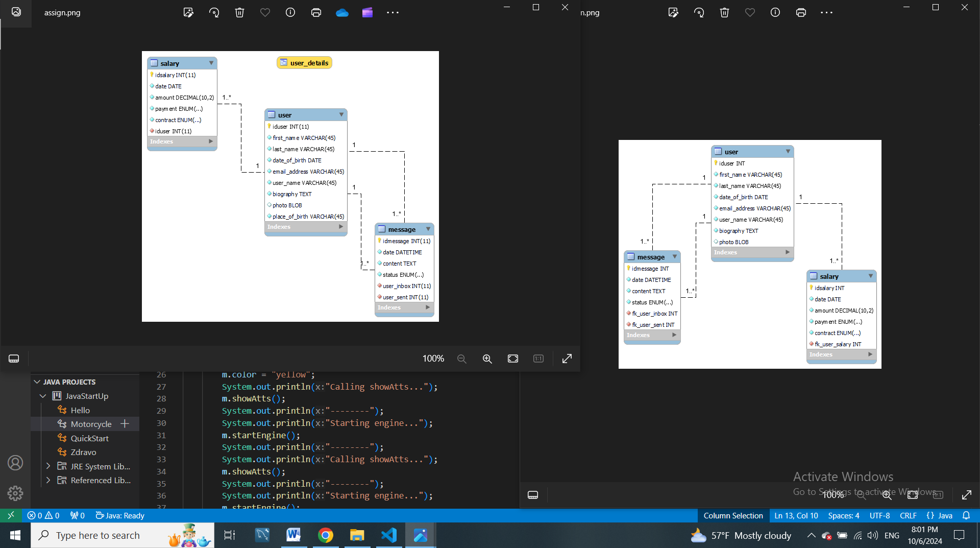This screenshot has width=980, height=548.
Task: Click the Edit image icon in assign.png viewer
Action: click(188, 13)
